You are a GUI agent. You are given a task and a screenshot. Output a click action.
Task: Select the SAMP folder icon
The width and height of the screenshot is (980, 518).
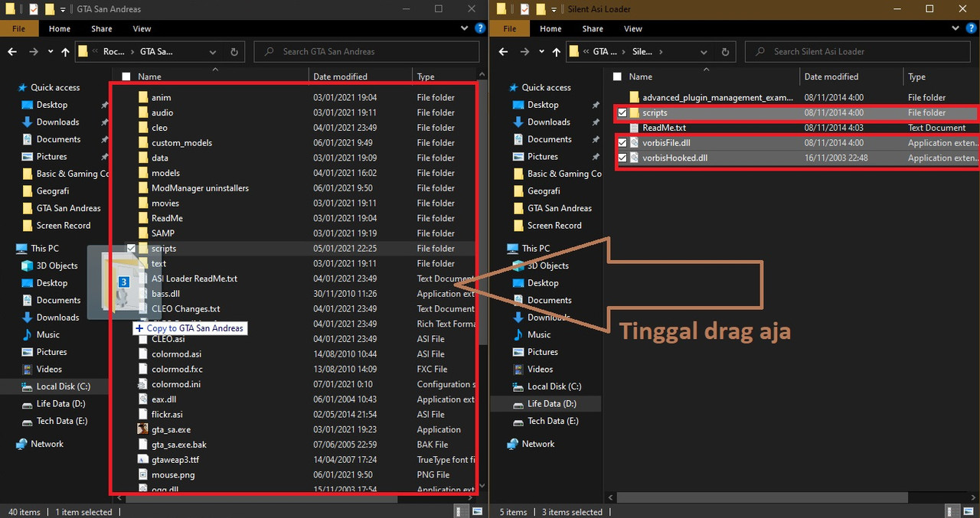tap(143, 233)
